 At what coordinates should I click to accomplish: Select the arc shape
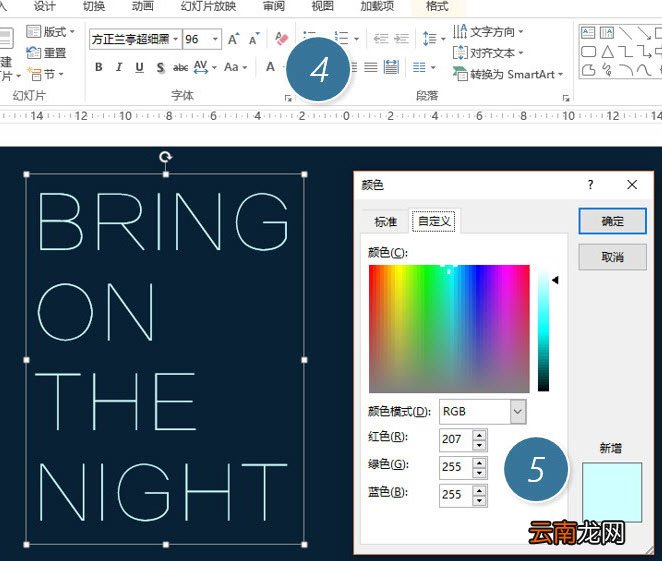click(x=626, y=70)
